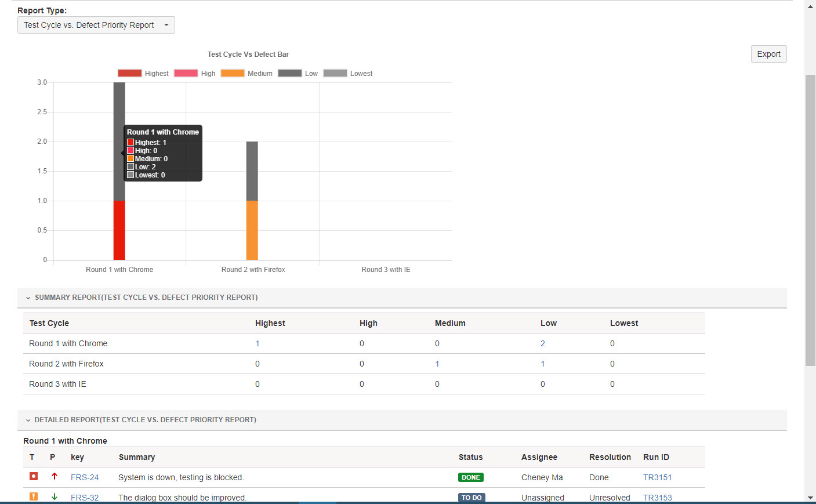
Task: Click the orange issue type icon for FRS-32
Action: tap(34, 496)
